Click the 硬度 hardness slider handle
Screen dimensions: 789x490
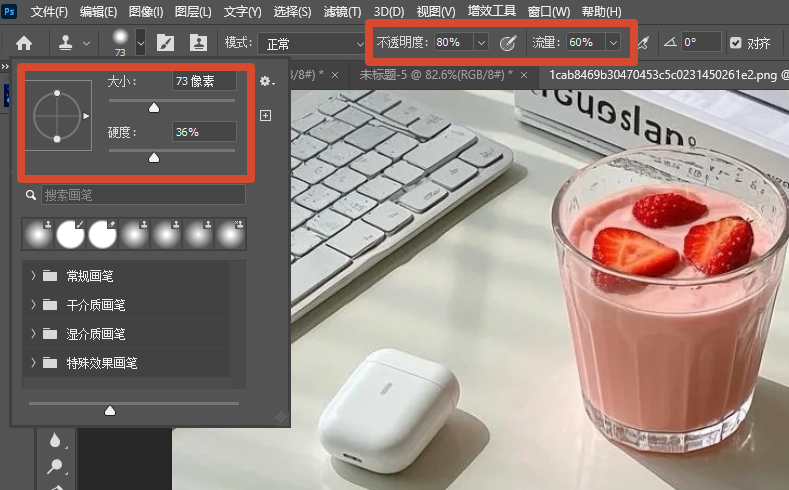154,158
